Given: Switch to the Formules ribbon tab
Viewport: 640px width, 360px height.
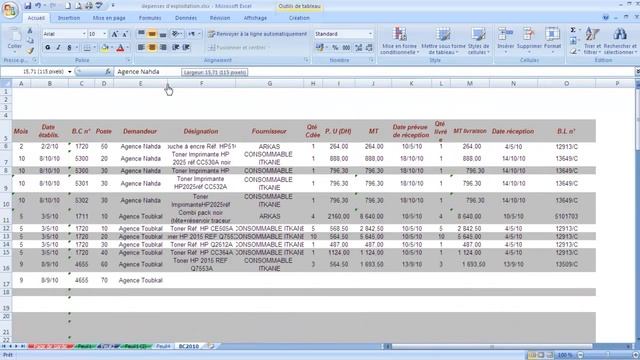Looking at the screenshot, I should click(x=150, y=18).
